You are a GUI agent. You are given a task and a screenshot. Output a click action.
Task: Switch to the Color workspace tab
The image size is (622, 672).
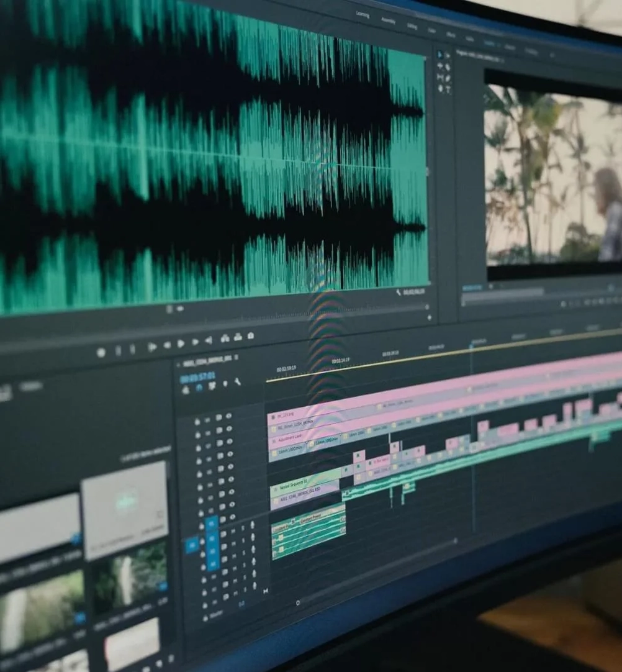[432, 30]
